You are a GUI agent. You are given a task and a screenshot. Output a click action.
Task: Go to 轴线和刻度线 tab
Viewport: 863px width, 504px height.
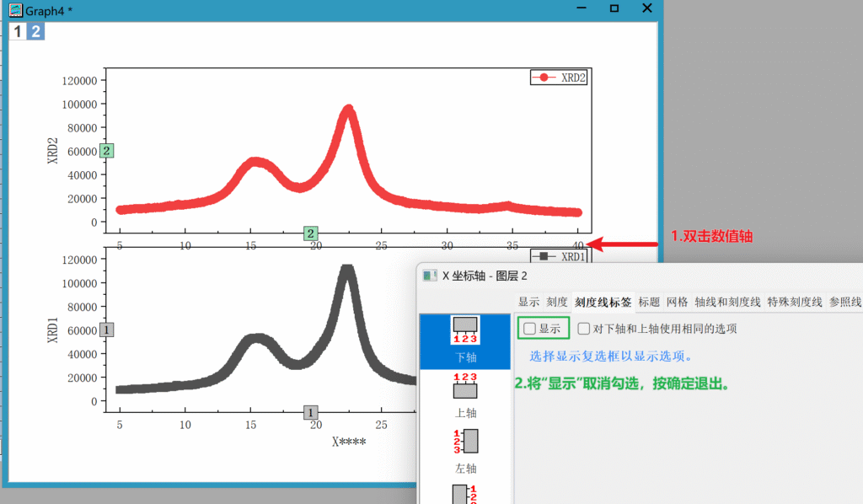point(728,302)
